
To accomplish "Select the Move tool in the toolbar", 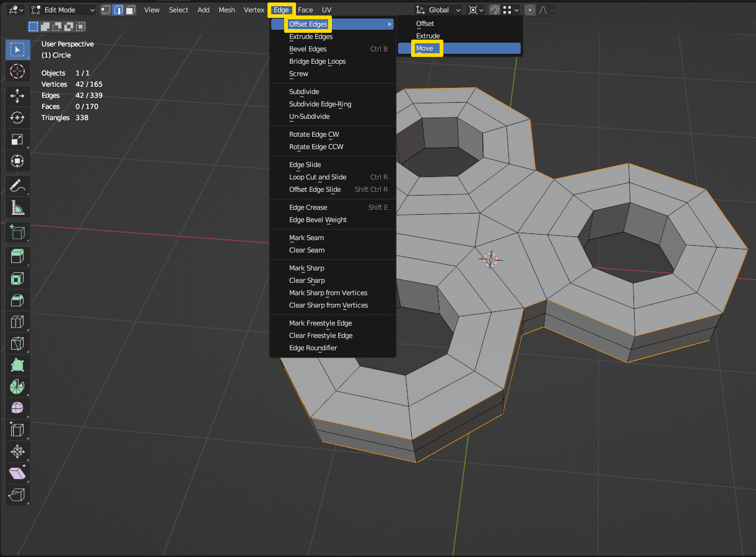I will click(x=17, y=96).
